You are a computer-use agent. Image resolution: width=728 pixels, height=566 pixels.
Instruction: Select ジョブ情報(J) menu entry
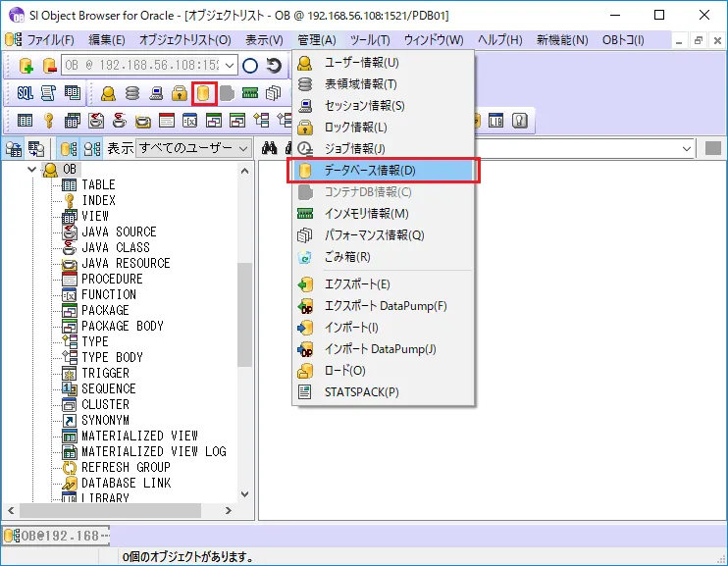[384, 148]
